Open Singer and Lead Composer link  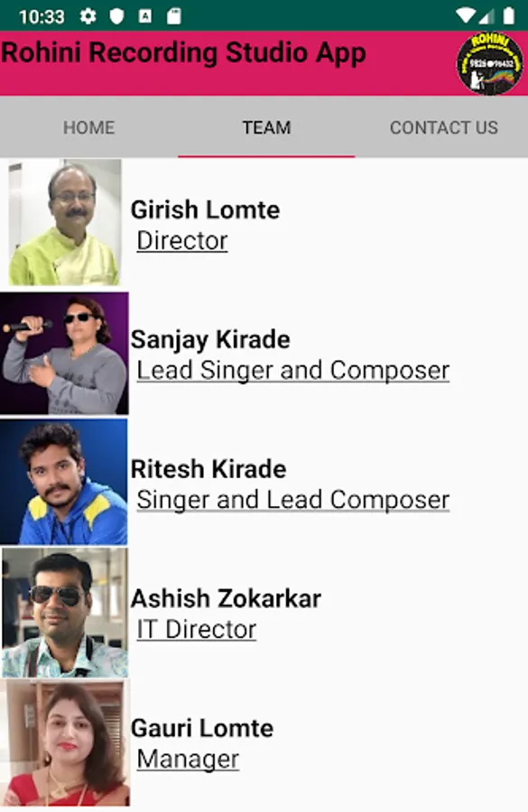tap(292, 500)
